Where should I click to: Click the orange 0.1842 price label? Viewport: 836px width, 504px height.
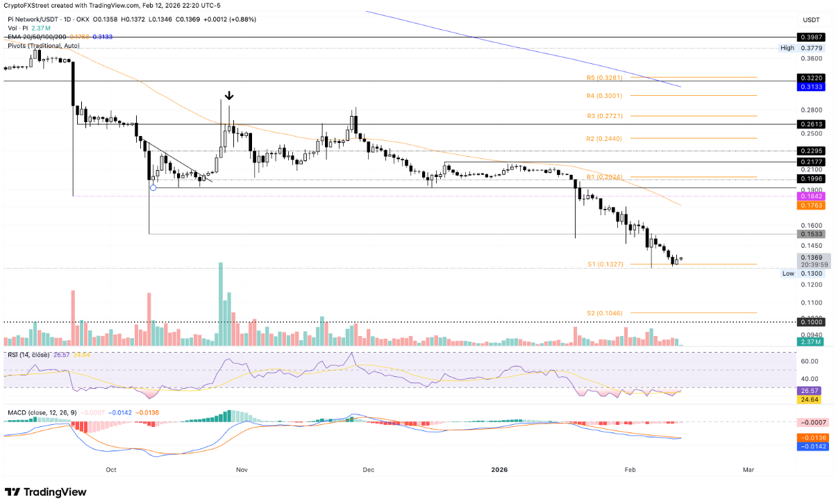click(811, 196)
